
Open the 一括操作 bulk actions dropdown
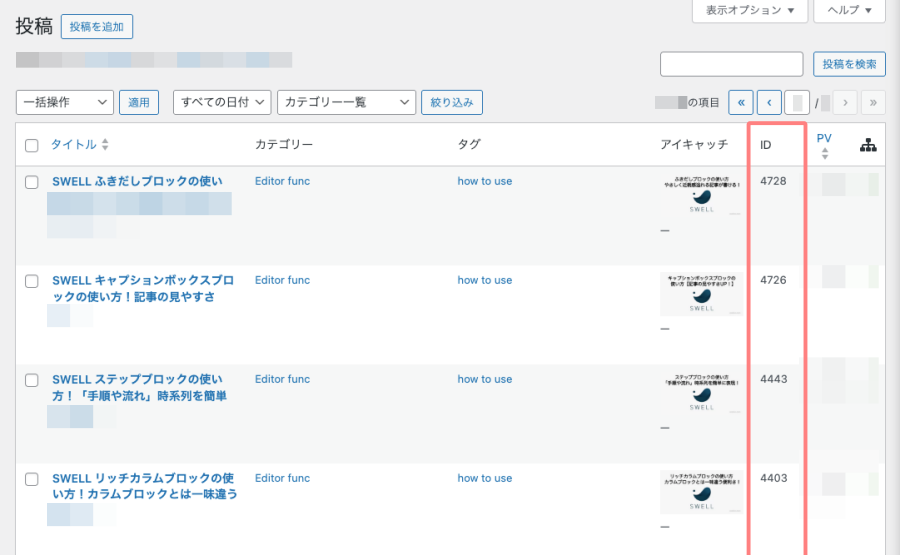65,102
